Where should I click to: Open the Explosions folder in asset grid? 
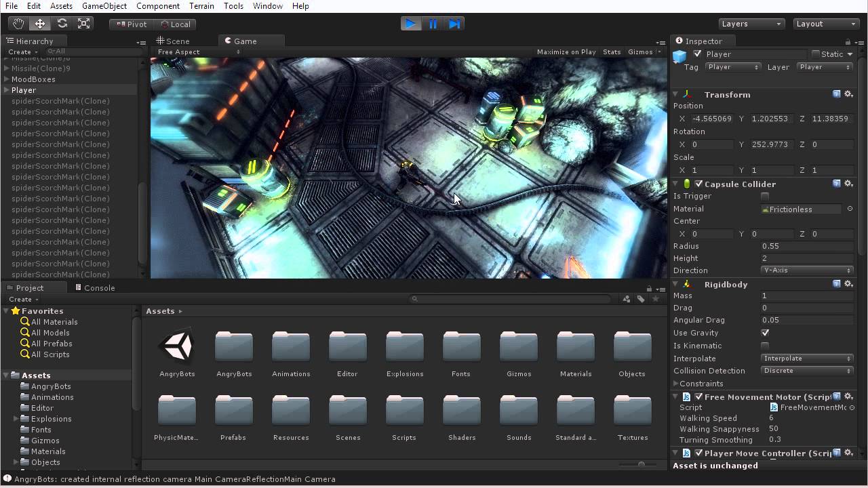(405, 352)
